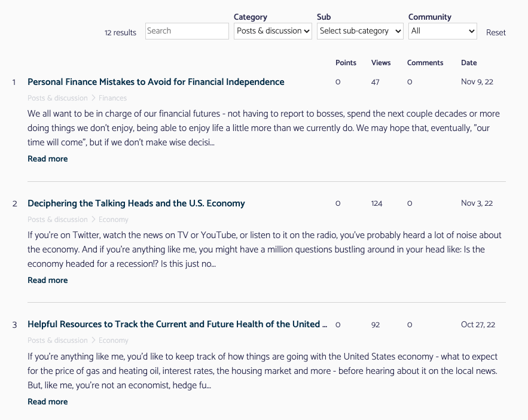Click Posts & discussion breadcrumb of third post
The image size is (528, 420).
[57, 340]
